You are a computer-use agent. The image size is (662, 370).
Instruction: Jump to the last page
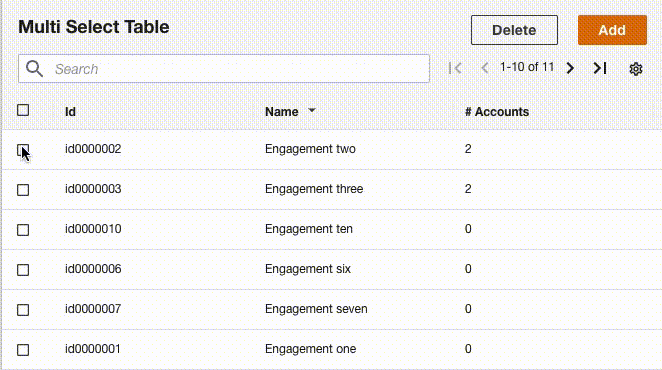point(600,68)
